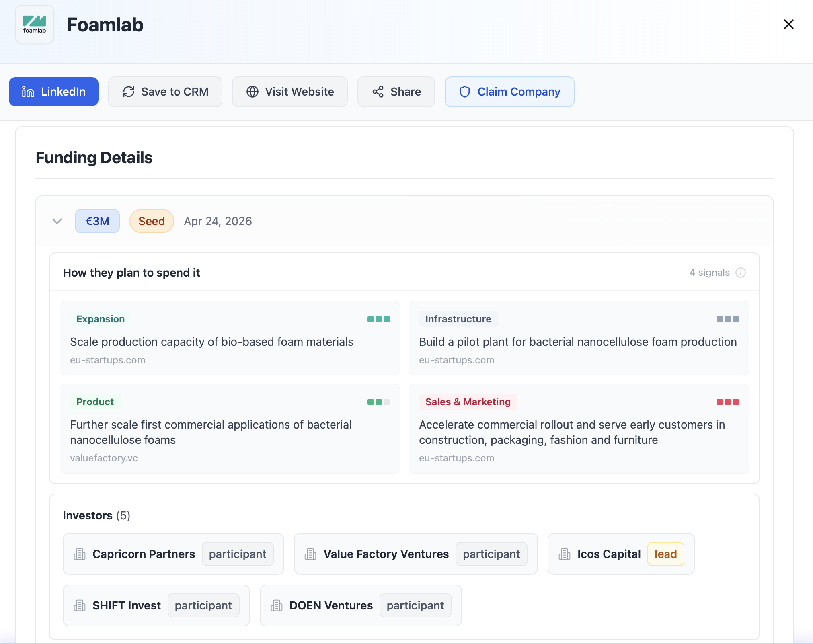Click participant badge for DOEN Ventures
Viewport: 813px width, 644px height.
pos(415,605)
